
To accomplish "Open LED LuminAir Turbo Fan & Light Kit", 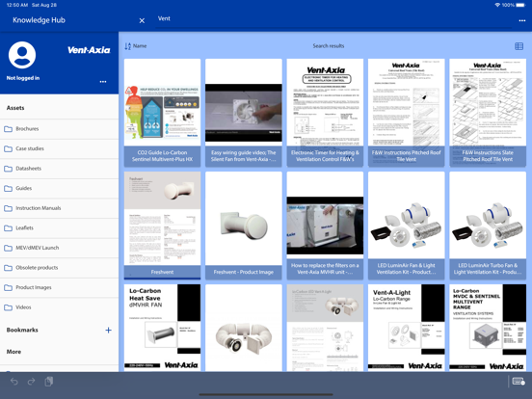I will 488,226.
